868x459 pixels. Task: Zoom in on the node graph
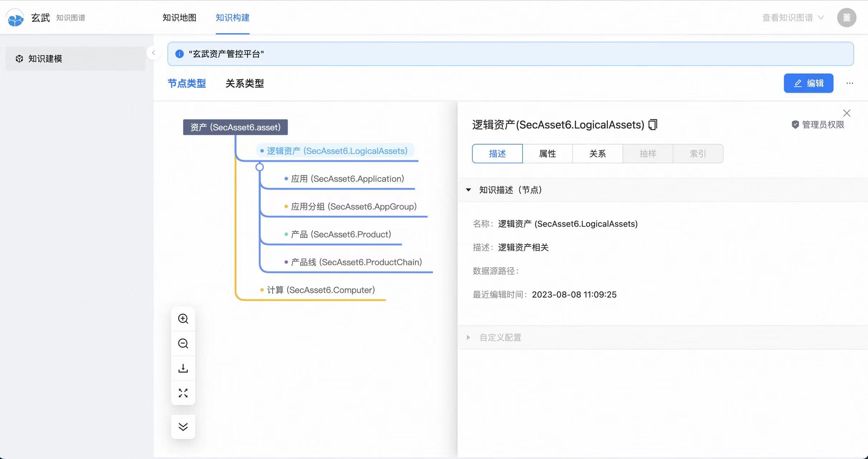tap(183, 319)
